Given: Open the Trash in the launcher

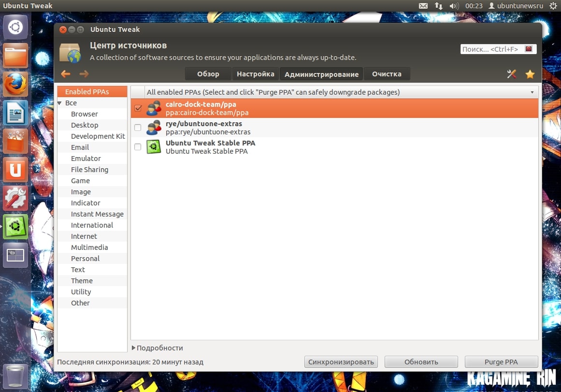Looking at the screenshot, I should tap(15, 376).
